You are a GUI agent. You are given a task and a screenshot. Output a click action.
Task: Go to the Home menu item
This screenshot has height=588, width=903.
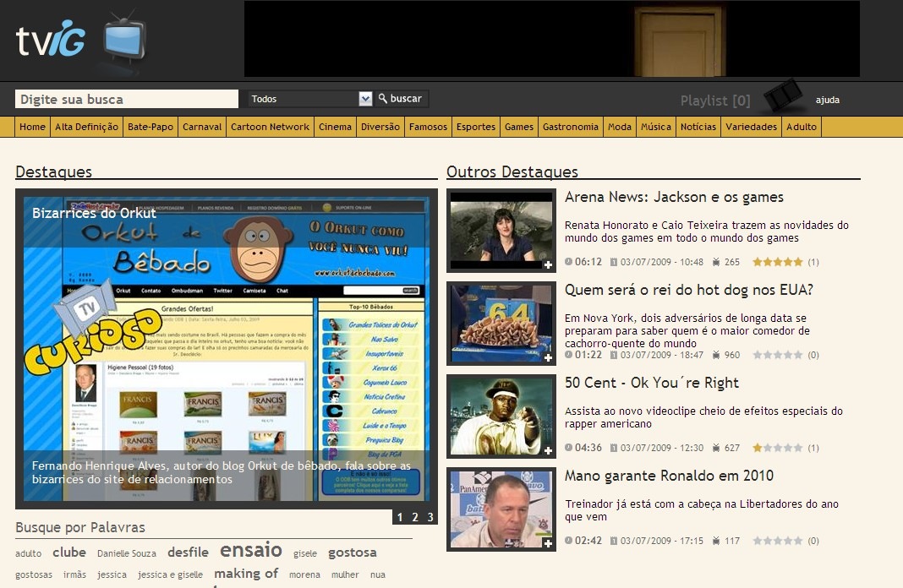[x=32, y=127]
